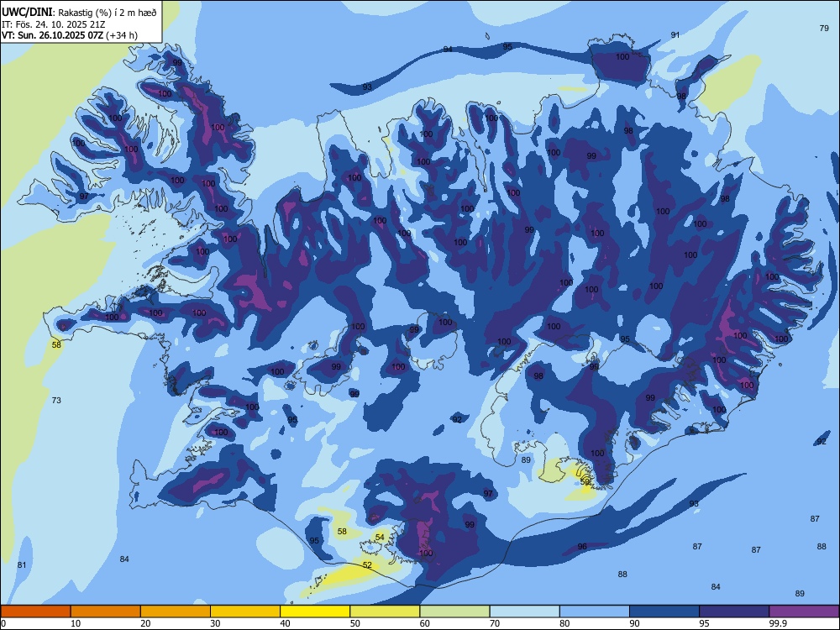
Task: Click the '0' label at legend start
Action: 3,623
